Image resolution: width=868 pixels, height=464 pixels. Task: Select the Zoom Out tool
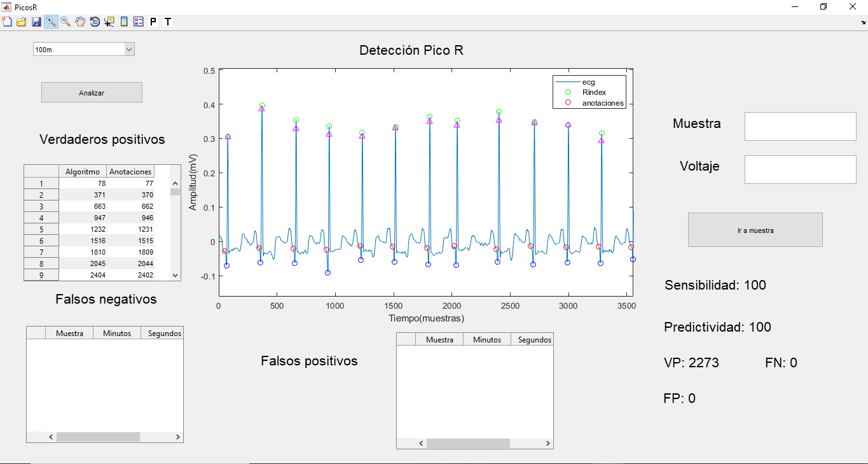[x=65, y=22]
